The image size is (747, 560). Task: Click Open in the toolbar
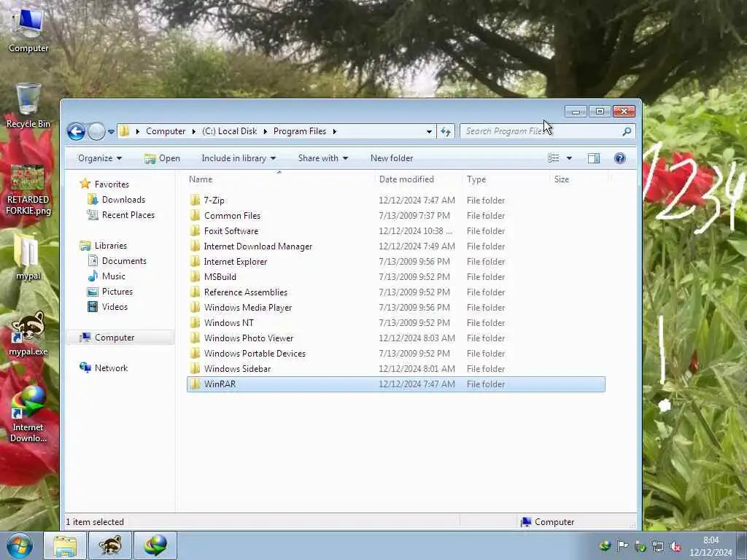click(163, 158)
